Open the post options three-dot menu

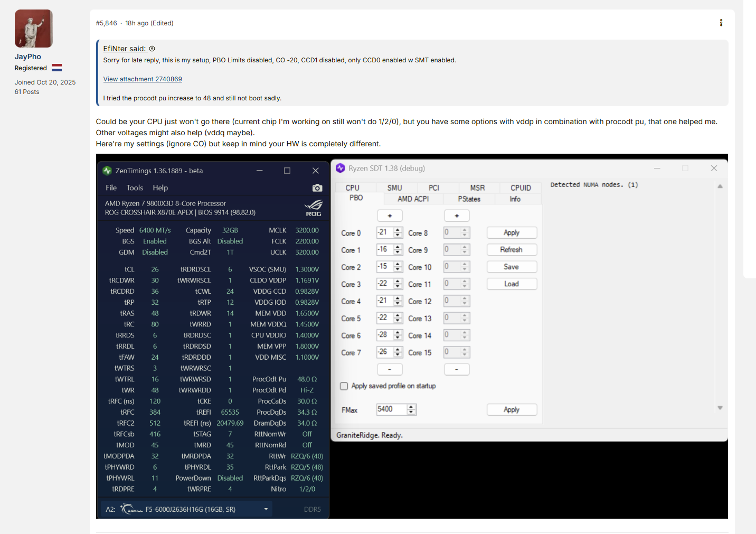pos(721,23)
